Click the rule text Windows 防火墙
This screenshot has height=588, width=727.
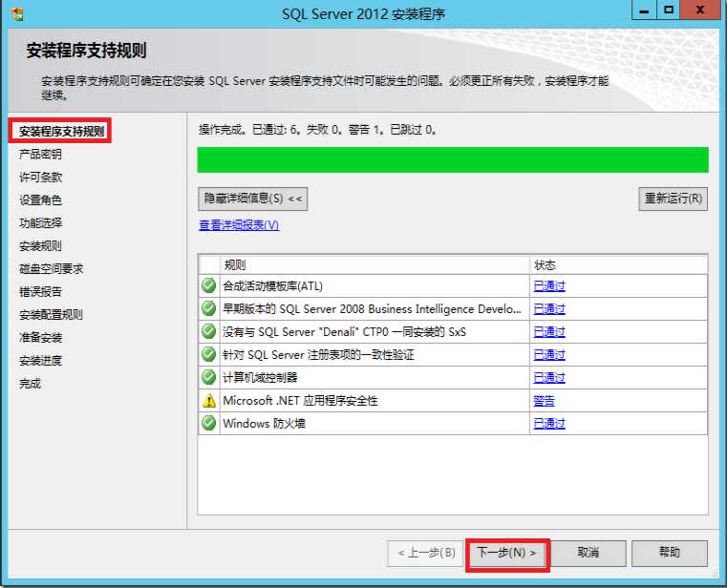click(x=264, y=424)
